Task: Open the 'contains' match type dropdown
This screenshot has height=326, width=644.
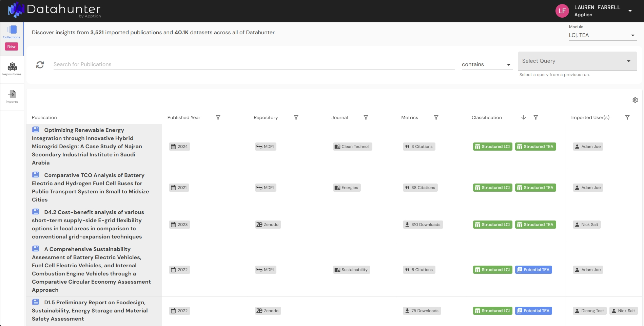Action: click(486, 64)
